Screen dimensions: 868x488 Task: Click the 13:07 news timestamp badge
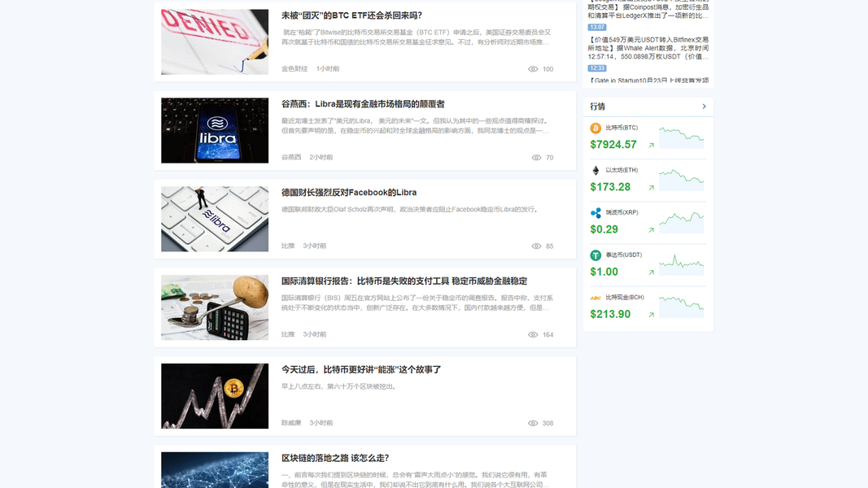[x=597, y=27]
